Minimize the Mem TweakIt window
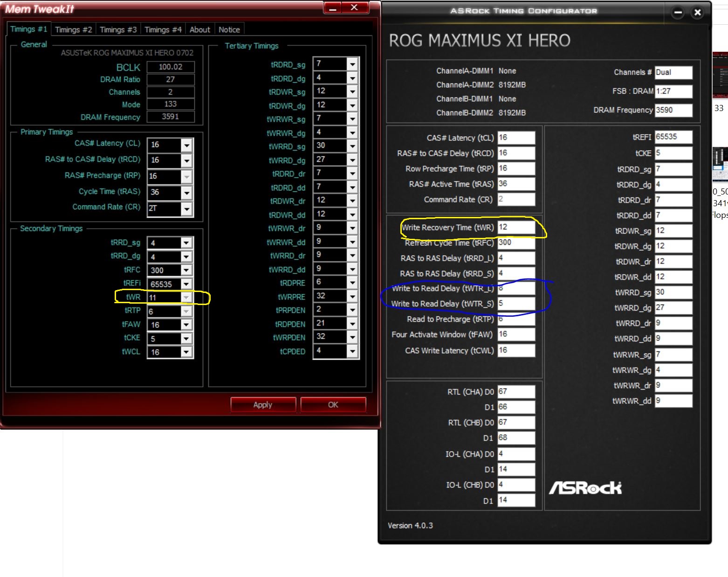The width and height of the screenshot is (728, 577). point(332,8)
